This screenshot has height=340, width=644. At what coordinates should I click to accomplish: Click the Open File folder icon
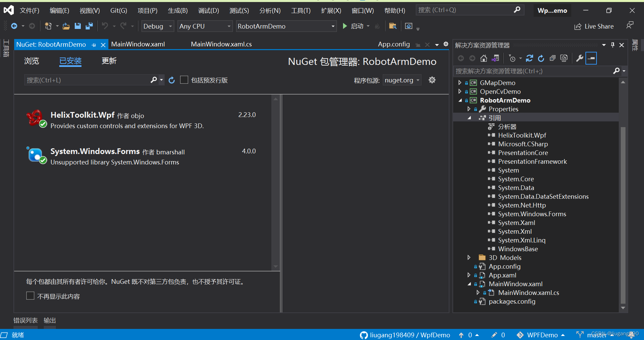coord(66,26)
